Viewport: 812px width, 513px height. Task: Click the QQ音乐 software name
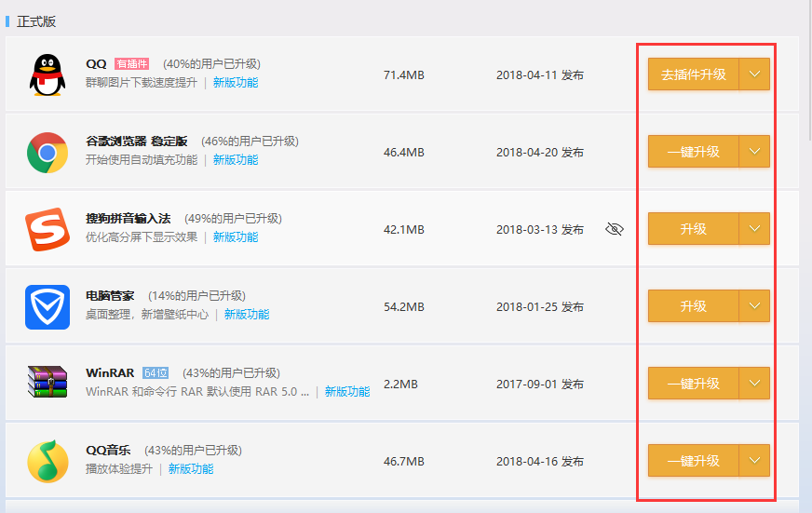pyautogui.click(x=108, y=451)
